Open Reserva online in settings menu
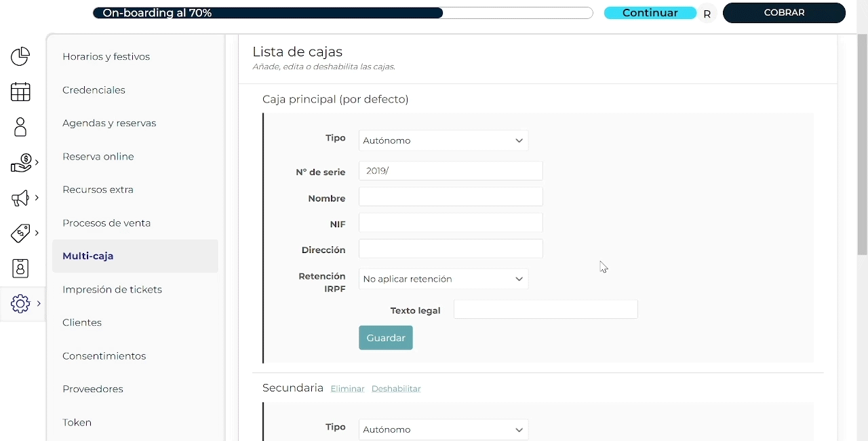Image resolution: width=868 pixels, height=441 pixels. pyautogui.click(x=98, y=157)
